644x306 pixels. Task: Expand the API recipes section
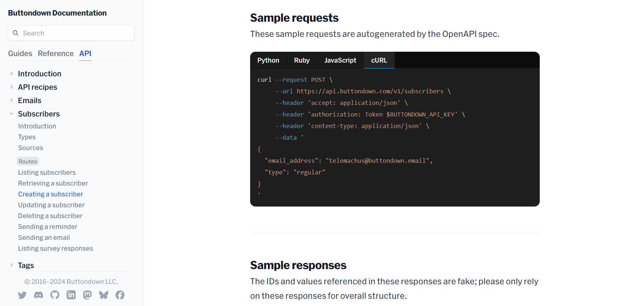click(x=12, y=87)
